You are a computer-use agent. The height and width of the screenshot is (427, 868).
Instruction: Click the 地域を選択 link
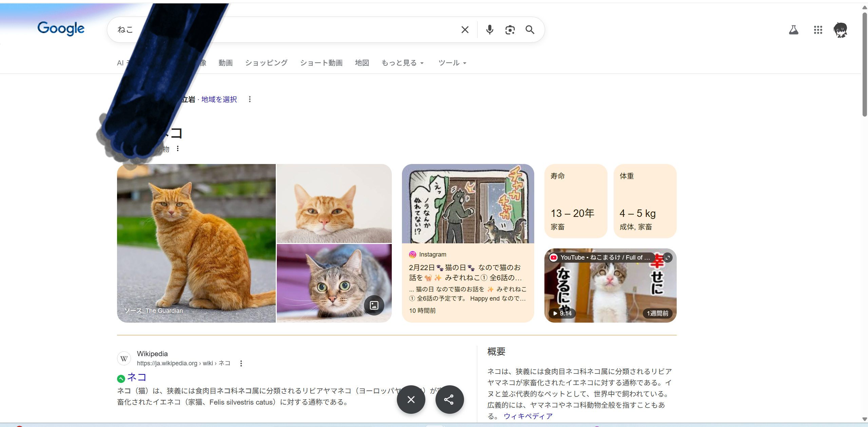click(219, 99)
